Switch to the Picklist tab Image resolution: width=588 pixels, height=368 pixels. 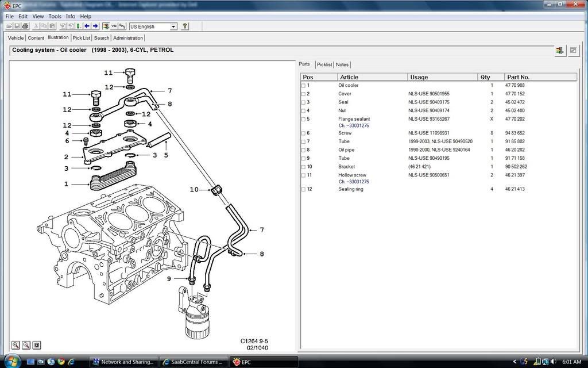[x=324, y=64]
